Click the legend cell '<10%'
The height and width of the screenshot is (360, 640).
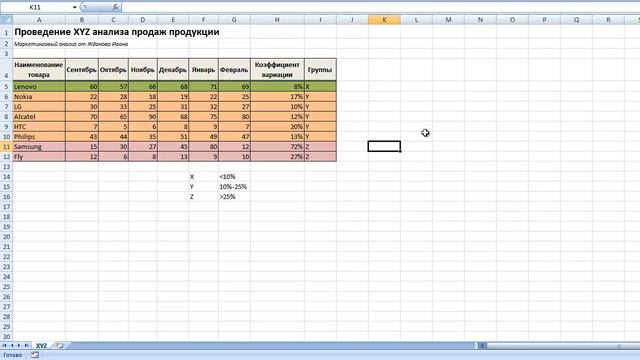pyautogui.click(x=234, y=177)
